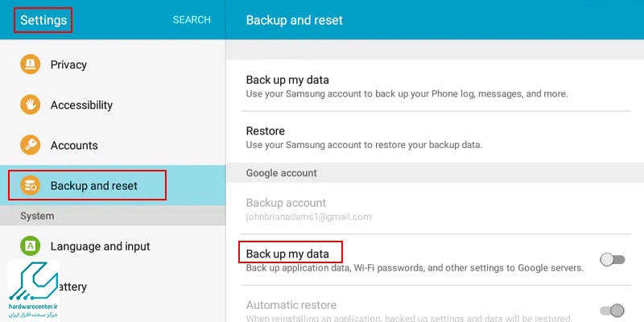Tap the Backup account email entry

[436, 208]
